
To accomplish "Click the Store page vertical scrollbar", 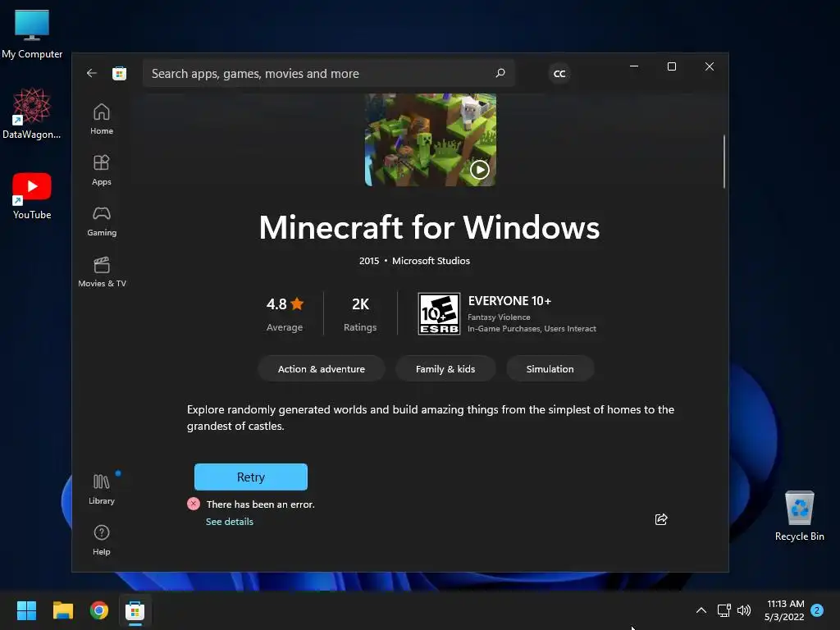I will click(724, 162).
